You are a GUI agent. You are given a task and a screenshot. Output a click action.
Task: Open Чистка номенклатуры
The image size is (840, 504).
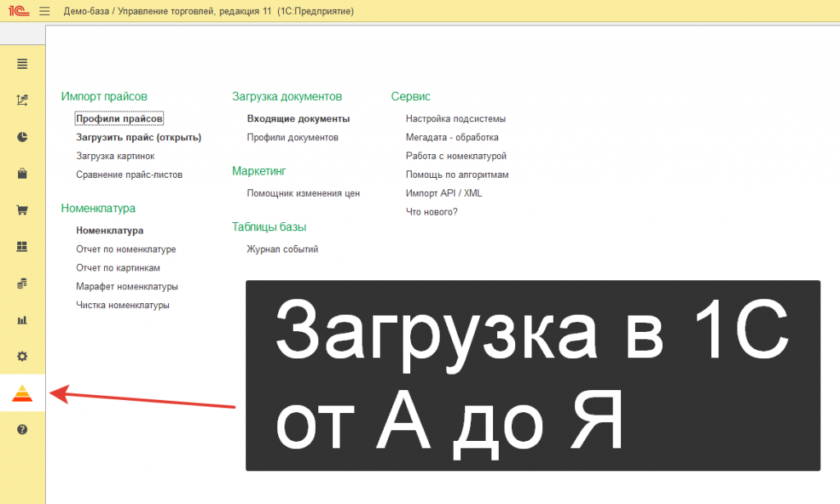(123, 306)
